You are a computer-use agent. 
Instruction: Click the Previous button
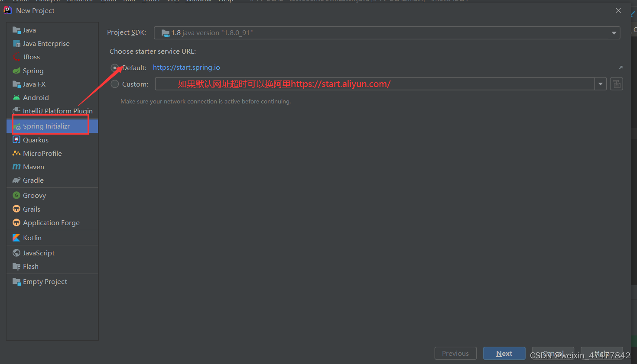point(455,353)
